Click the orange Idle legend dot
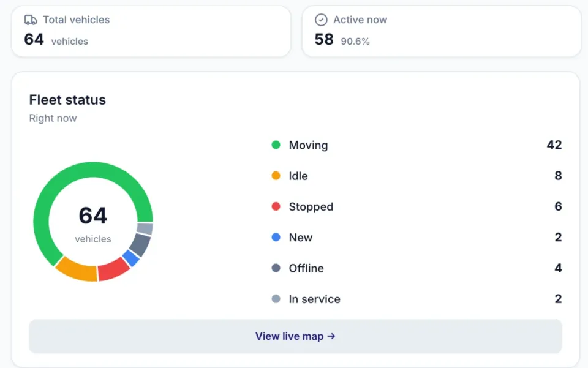This screenshot has width=588, height=368. pos(276,175)
